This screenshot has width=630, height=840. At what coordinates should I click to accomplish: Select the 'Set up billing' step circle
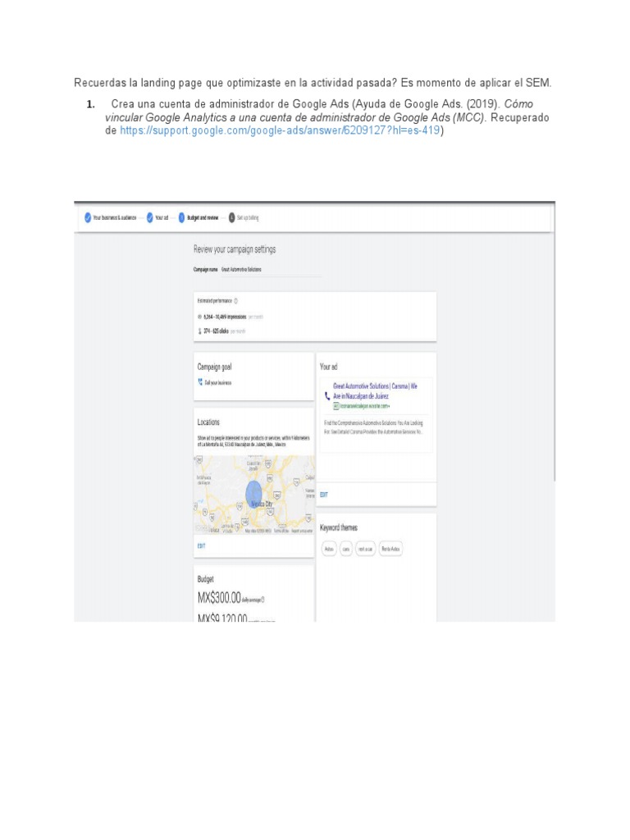(232, 217)
